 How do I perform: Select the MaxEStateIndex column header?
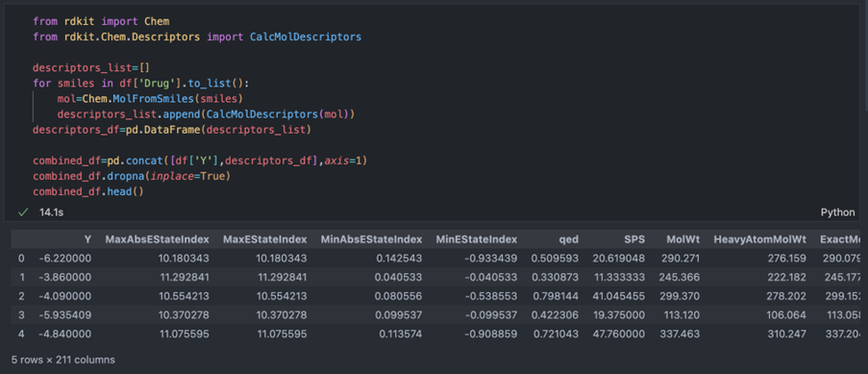tap(264, 239)
